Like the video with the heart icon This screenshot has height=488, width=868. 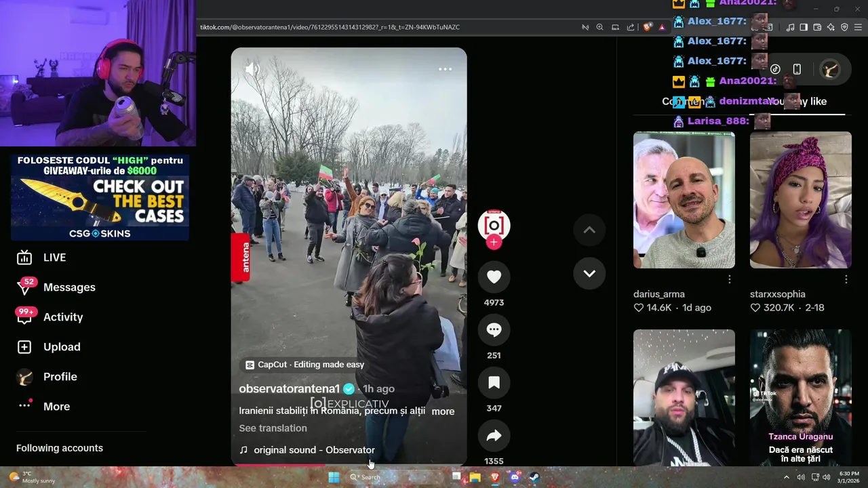click(x=494, y=277)
